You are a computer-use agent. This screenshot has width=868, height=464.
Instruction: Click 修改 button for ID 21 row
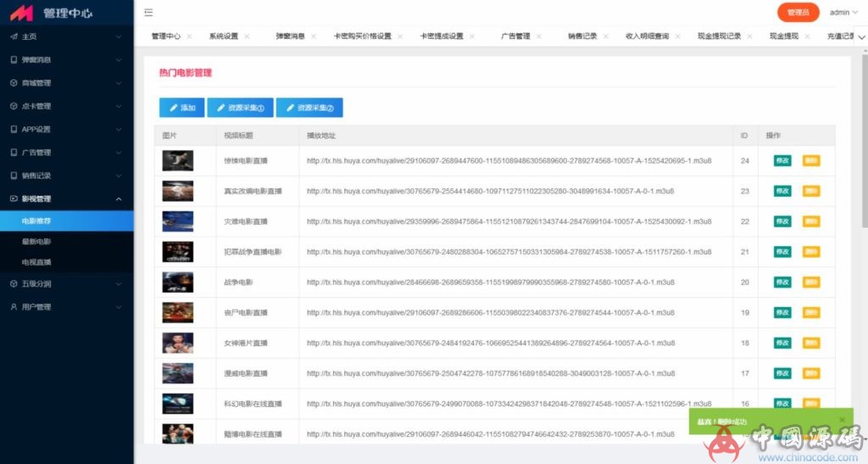tap(782, 252)
